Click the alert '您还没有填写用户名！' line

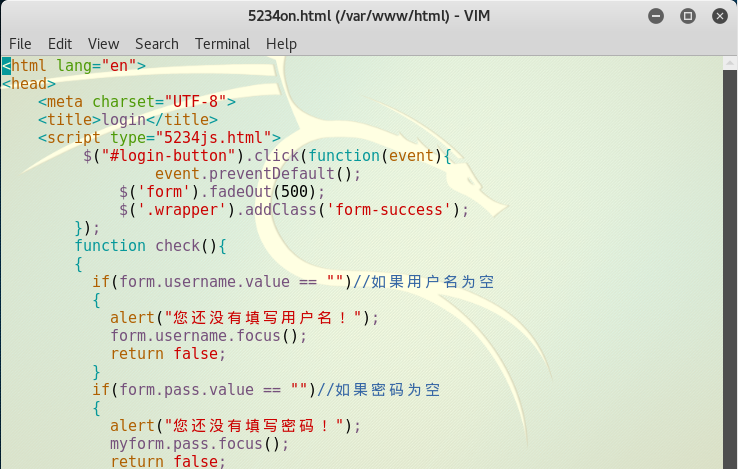[x=245, y=317]
